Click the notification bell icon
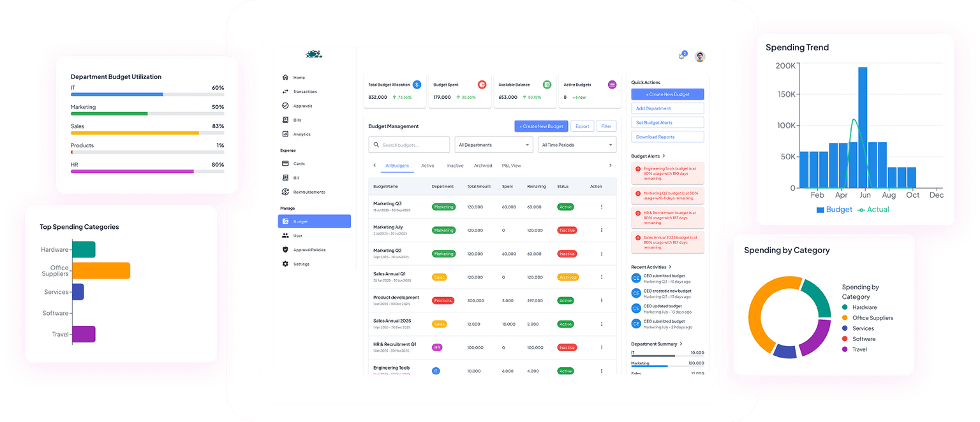 click(682, 56)
